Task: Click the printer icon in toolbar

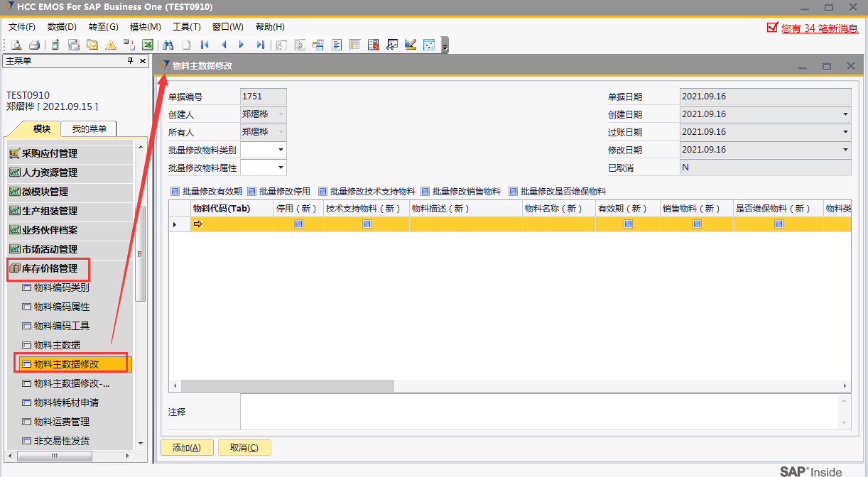Action: (x=33, y=45)
